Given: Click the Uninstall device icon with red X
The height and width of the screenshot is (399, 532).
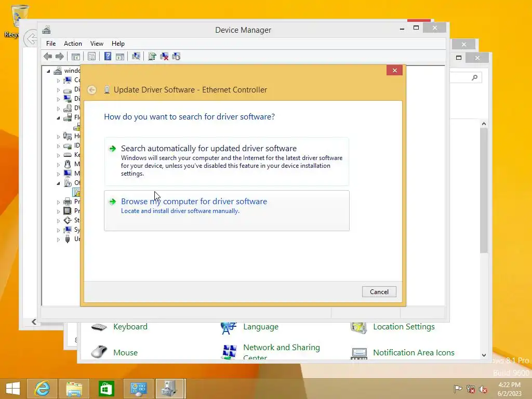Looking at the screenshot, I should click(164, 56).
